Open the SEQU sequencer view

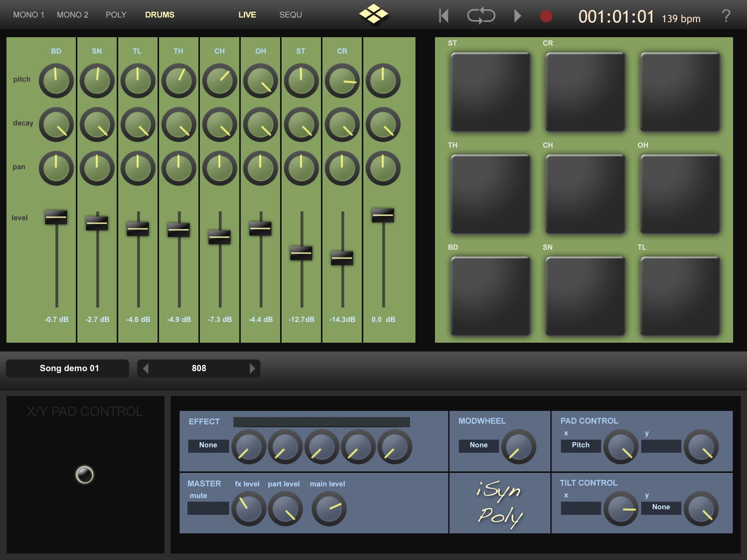click(x=291, y=15)
